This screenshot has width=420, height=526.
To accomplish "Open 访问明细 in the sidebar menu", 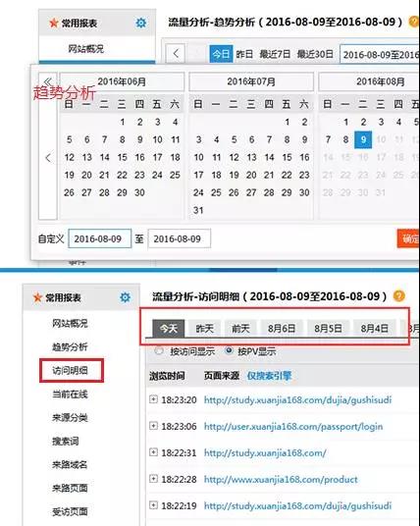I will 70,370.
